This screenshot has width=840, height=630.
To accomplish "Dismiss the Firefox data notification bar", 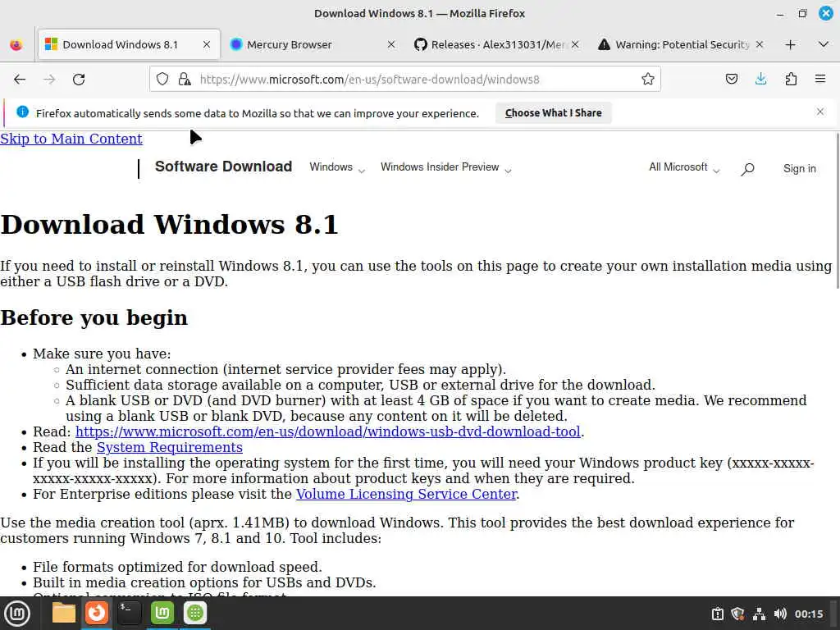I will point(820,112).
